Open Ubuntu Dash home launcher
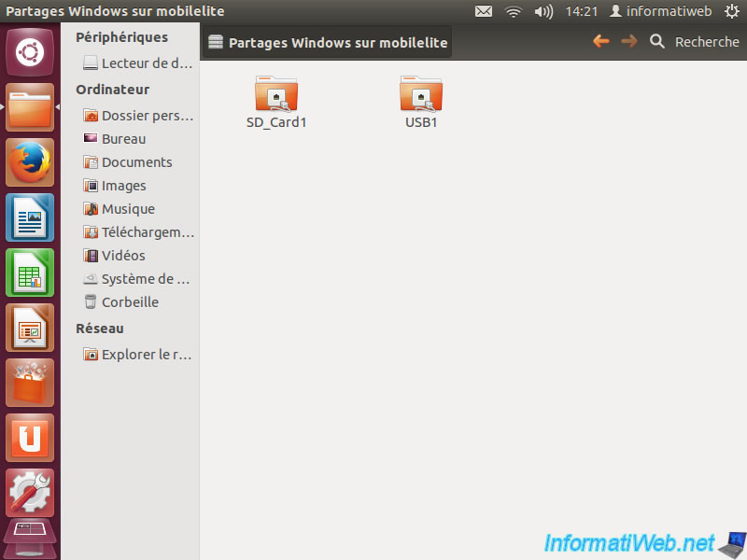Screen dimensions: 747x560 tap(30, 52)
